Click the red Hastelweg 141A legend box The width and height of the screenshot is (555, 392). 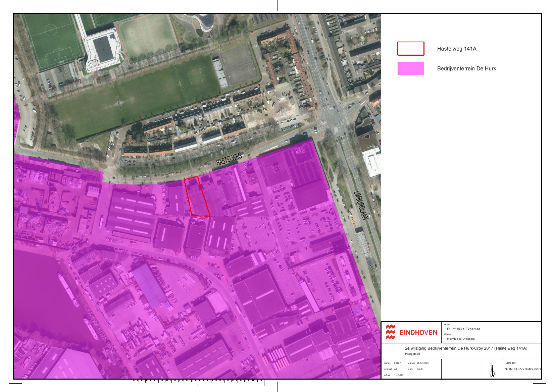(411, 49)
